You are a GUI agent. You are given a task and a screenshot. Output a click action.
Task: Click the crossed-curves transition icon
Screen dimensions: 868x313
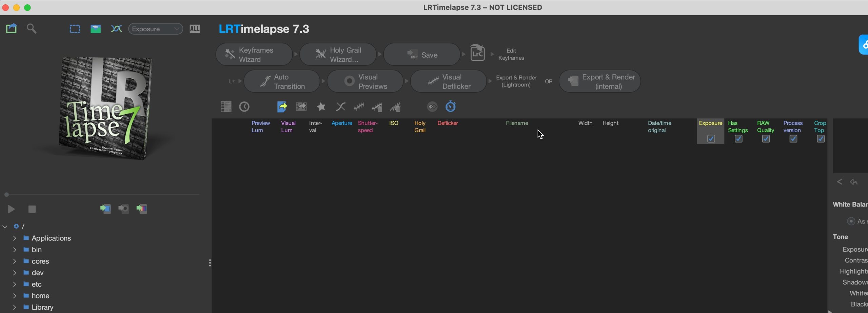(x=340, y=107)
